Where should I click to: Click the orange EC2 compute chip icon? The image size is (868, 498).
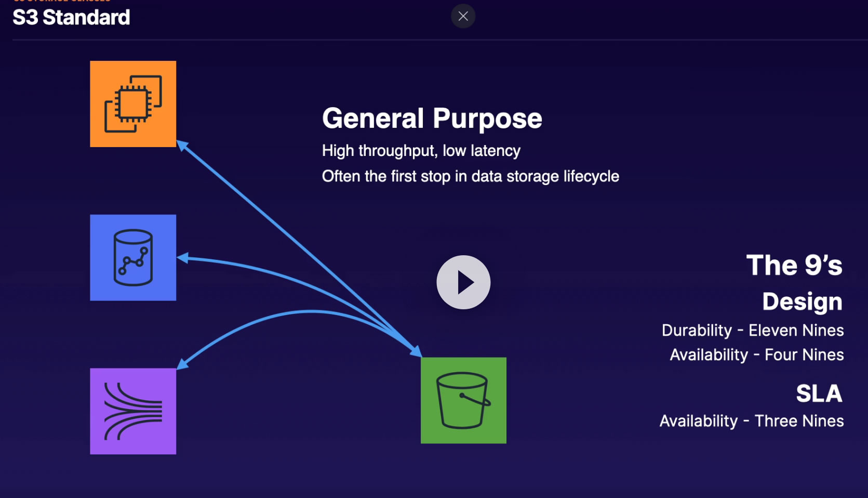point(133,104)
